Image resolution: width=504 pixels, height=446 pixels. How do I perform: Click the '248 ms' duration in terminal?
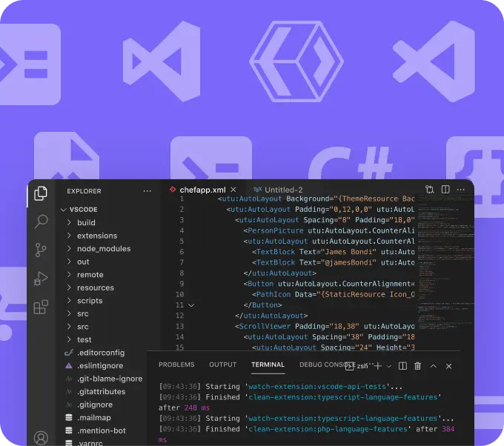pos(196,407)
